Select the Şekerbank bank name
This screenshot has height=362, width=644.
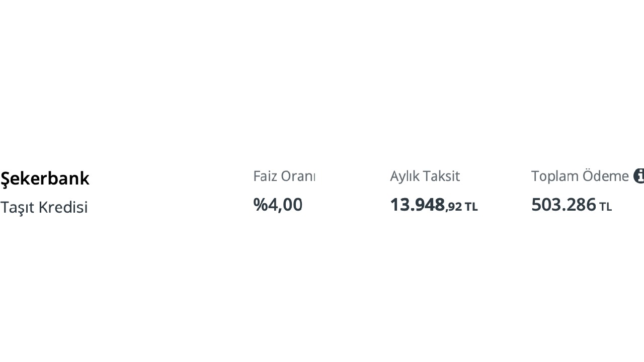pyautogui.click(x=45, y=179)
